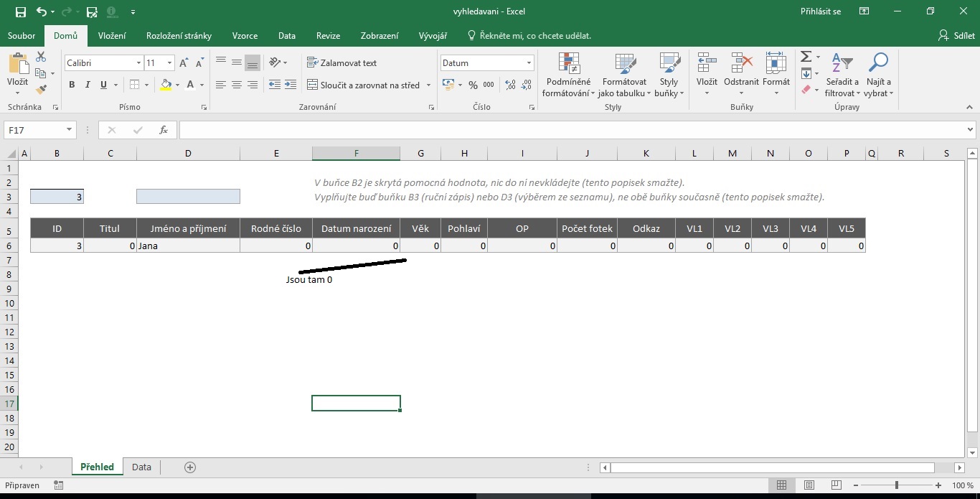980x499 pixels.
Task: Toggle bold formatting
Action: pyautogui.click(x=72, y=85)
